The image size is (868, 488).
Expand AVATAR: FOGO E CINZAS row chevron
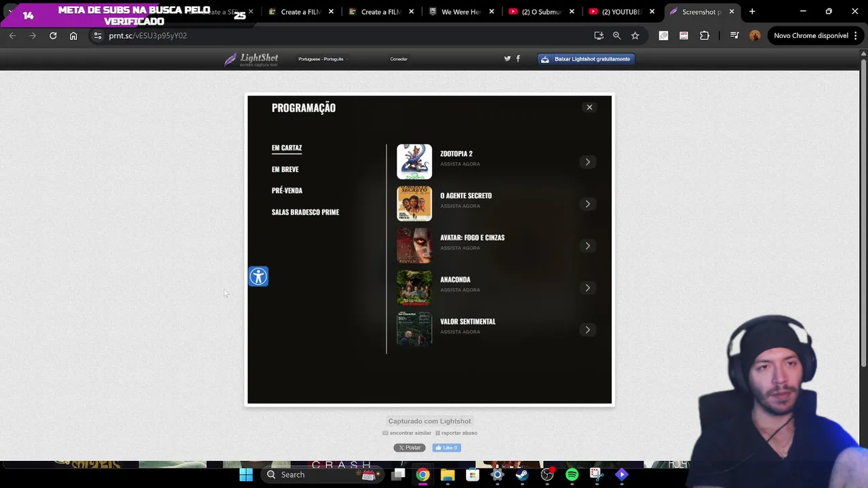click(x=587, y=246)
